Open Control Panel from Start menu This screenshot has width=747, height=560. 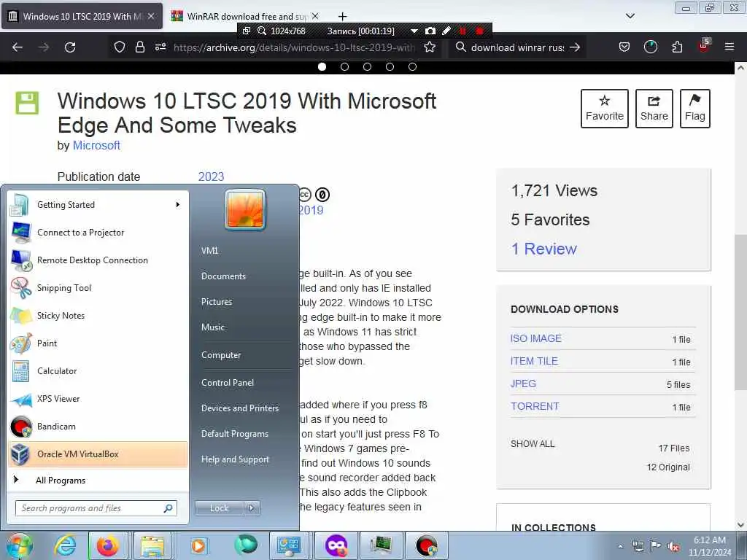point(228,382)
